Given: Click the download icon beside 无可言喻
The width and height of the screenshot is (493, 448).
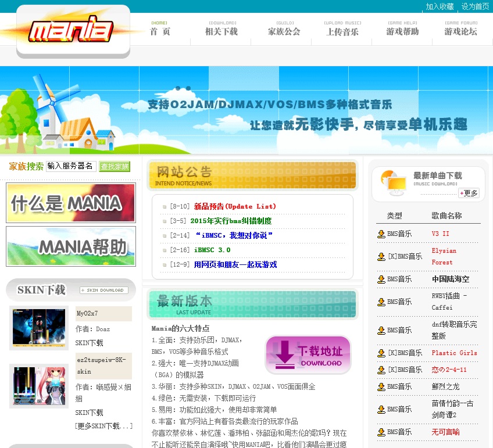Looking at the screenshot, I should click(381, 432).
